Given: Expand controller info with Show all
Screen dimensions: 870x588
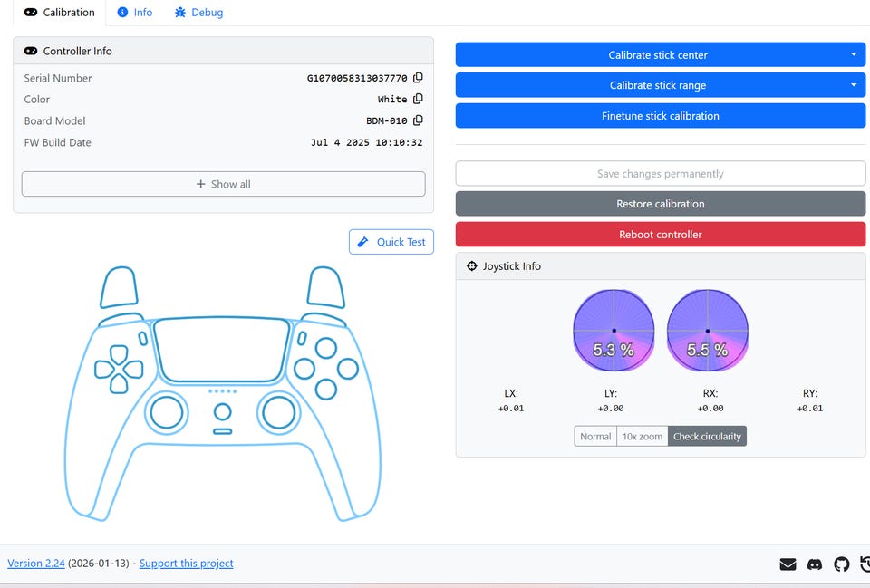Looking at the screenshot, I should [224, 184].
